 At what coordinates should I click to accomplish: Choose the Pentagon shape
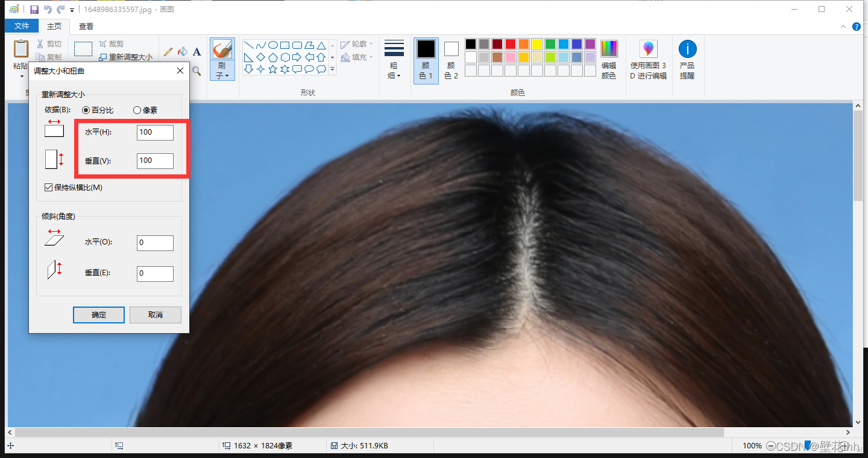(272, 57)
